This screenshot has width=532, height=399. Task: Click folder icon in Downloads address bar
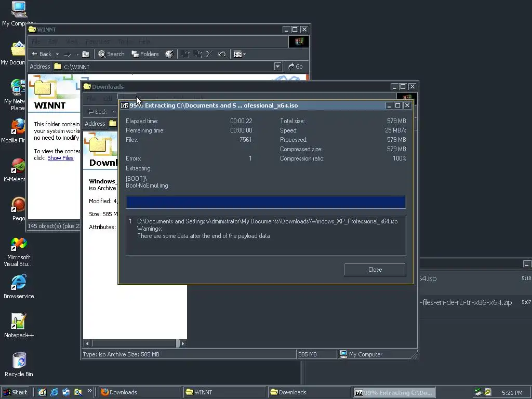[113, 124]
